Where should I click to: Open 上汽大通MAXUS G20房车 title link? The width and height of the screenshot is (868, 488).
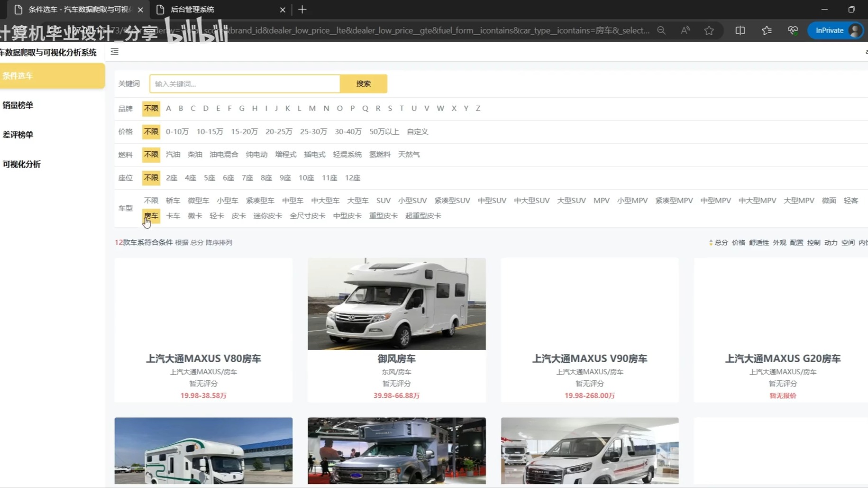pyautogui.click(x=783, y=359)
